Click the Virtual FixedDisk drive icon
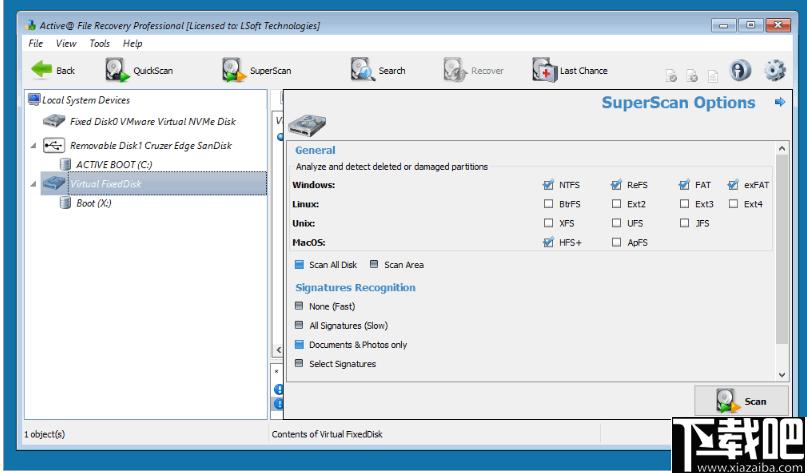The image size is (807, 473). [54, 183]
